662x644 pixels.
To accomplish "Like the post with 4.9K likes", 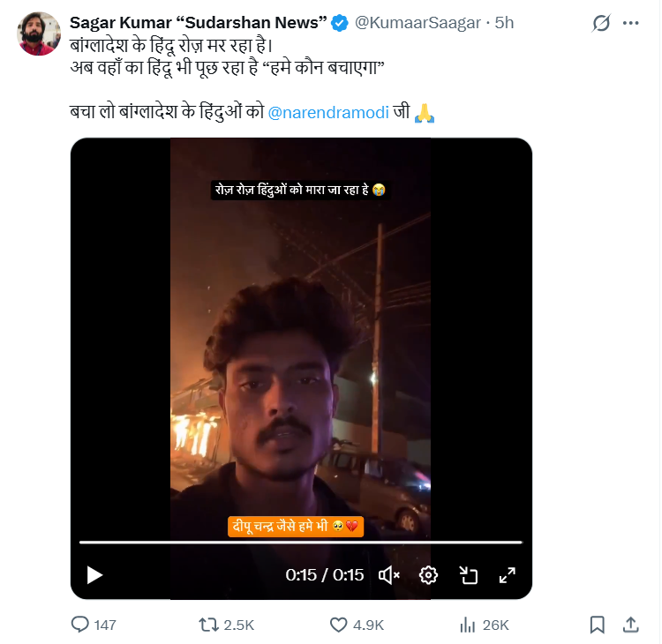I will [338, 625].
